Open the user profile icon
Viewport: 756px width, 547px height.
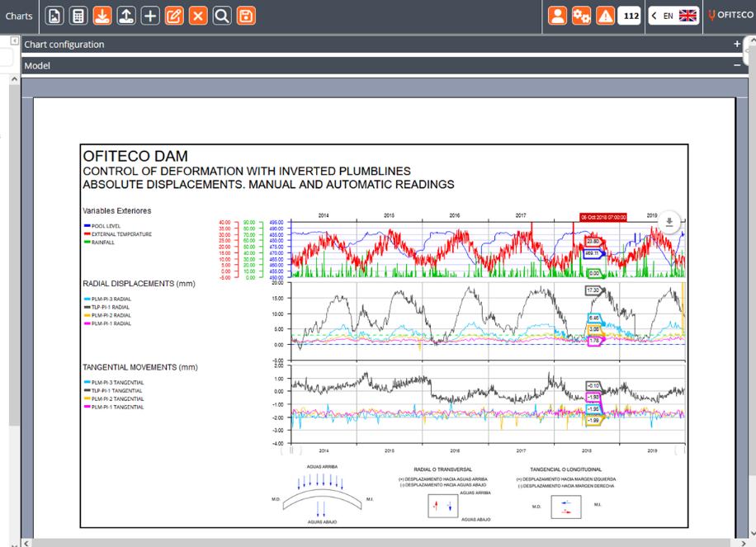point(557,16)
